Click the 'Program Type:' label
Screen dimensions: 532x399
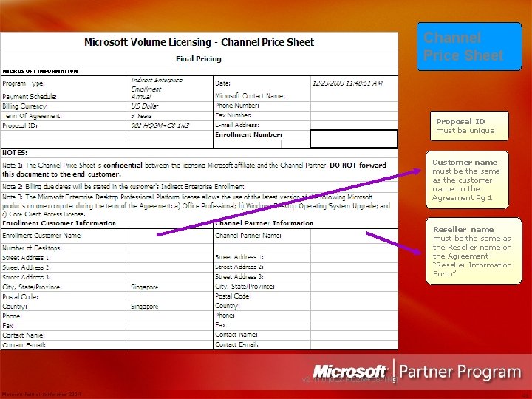coord(24,83)
